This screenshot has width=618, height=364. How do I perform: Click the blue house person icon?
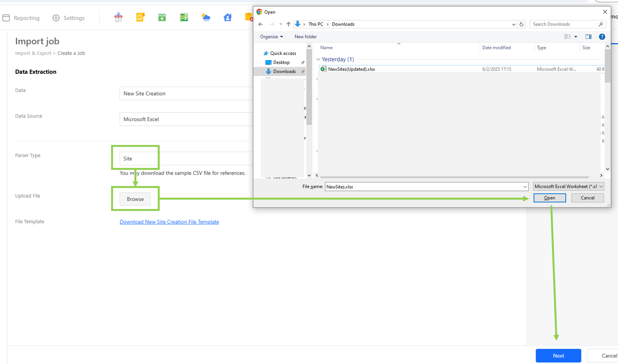(227, 17)
